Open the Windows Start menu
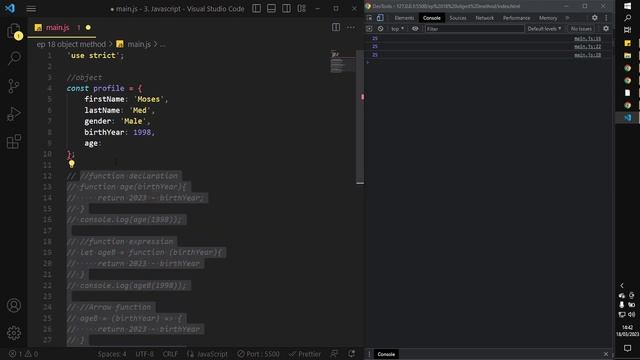 pos(628,6)
